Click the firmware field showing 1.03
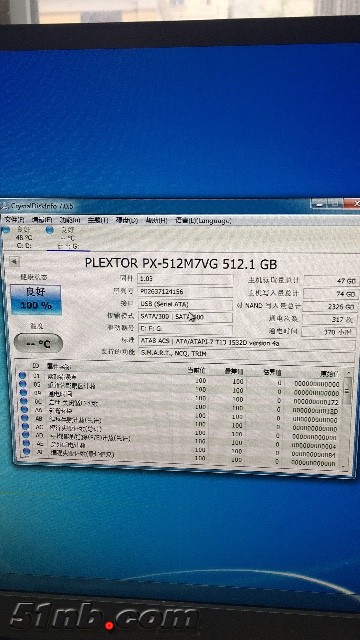Image resolution: width=360 pixels, height=640 pixels. pos(185,279)
